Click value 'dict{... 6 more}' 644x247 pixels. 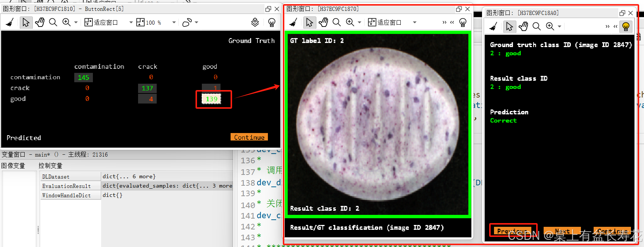(129, 176)
